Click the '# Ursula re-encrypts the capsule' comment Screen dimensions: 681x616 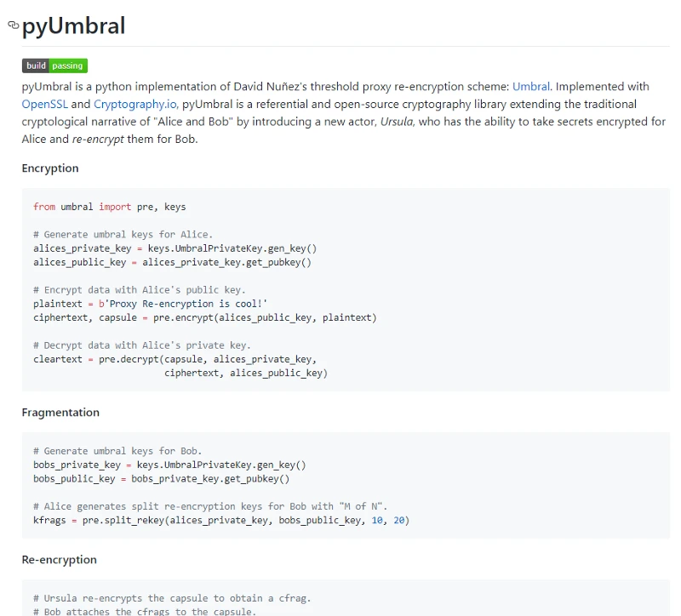tap(172, 599)
